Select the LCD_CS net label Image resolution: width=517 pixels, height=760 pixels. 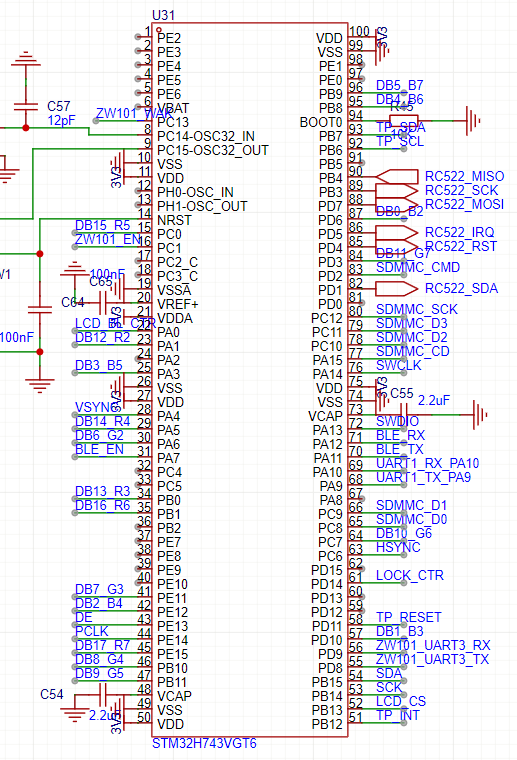click(x=401, y=701)
